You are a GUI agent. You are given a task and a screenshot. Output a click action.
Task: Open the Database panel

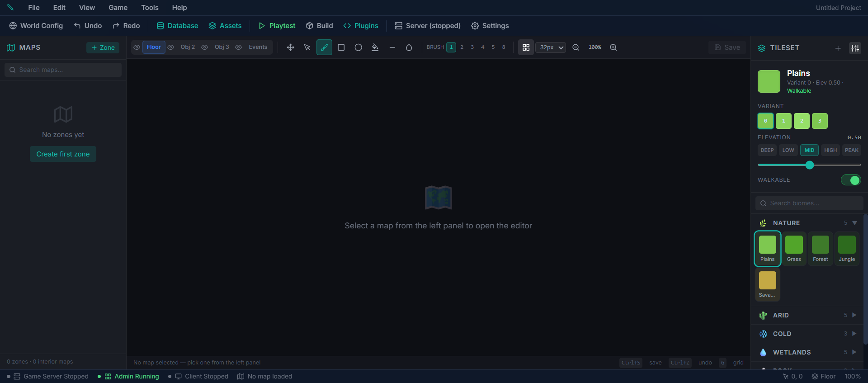[x=177, y=26]
